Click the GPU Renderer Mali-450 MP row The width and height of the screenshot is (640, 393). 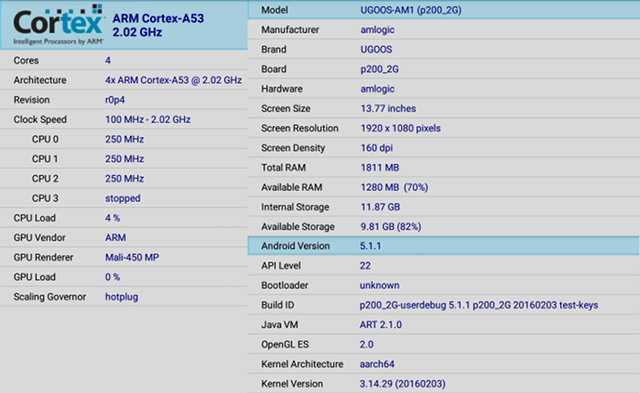[124, 257]
